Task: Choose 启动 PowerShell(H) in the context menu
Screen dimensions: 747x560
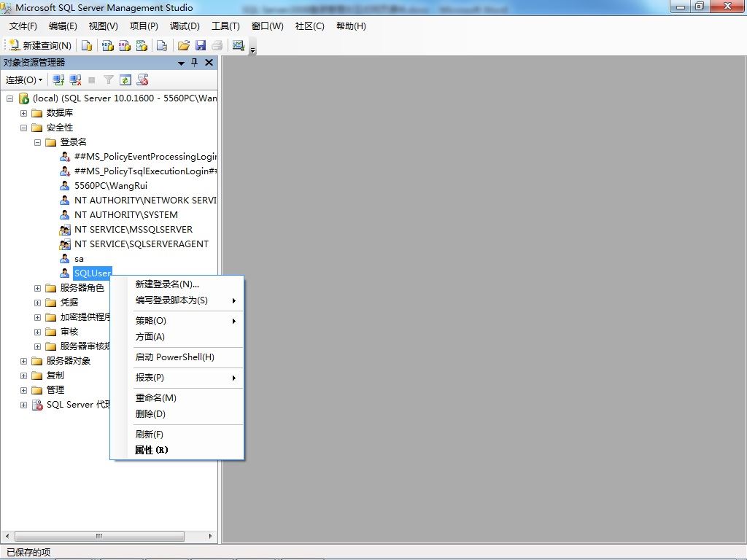Action: pos(177,357)
